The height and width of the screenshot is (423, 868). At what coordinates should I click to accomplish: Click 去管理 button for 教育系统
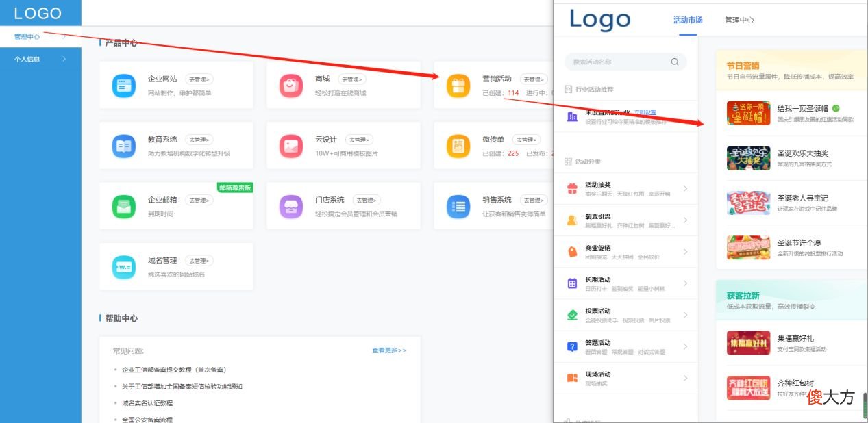click(x=199, y=140)
